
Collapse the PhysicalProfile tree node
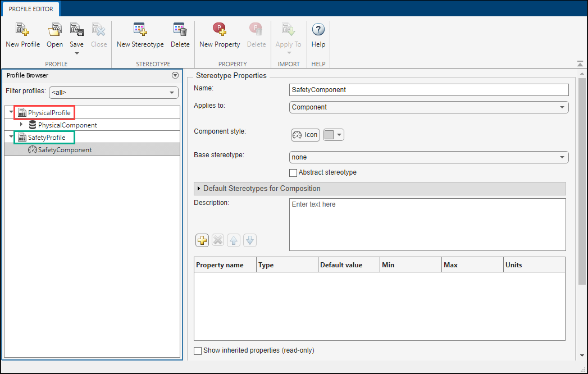[10, 112]
